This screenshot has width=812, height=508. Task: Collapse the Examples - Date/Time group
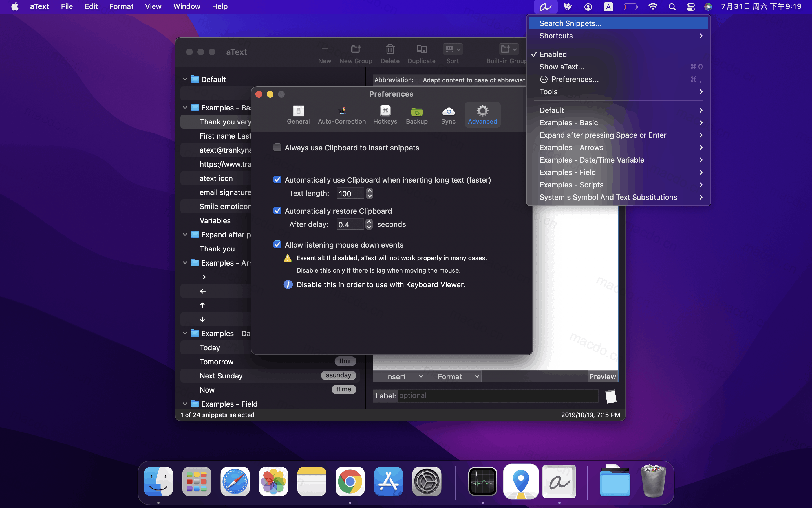(185, 333)
